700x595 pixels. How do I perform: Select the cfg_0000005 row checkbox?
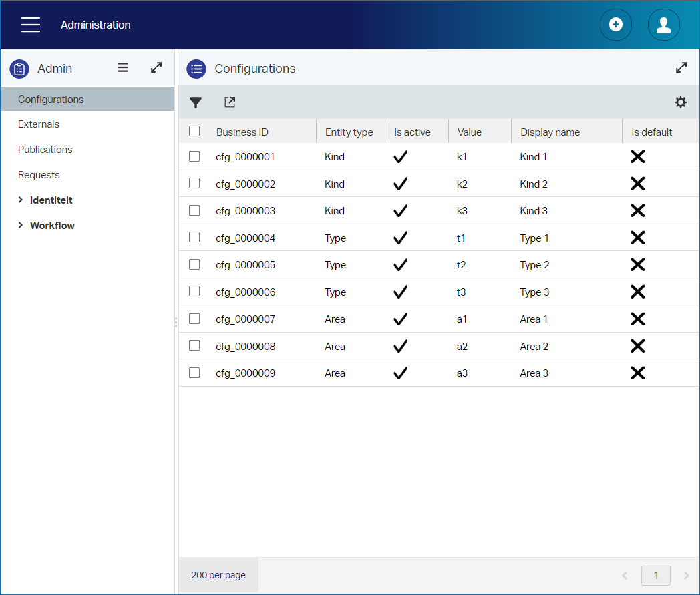tap(194, 264)
